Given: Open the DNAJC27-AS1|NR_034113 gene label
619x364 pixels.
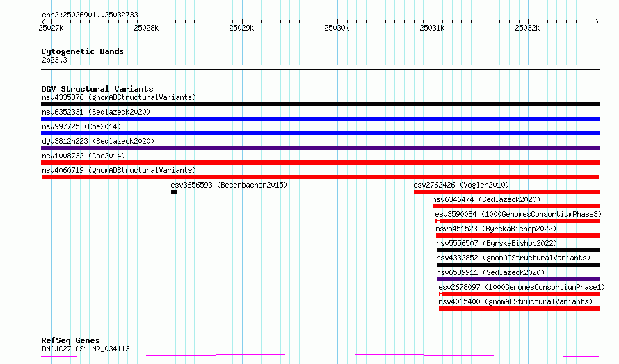Looking at the screenshot, I should coord(86,349).
